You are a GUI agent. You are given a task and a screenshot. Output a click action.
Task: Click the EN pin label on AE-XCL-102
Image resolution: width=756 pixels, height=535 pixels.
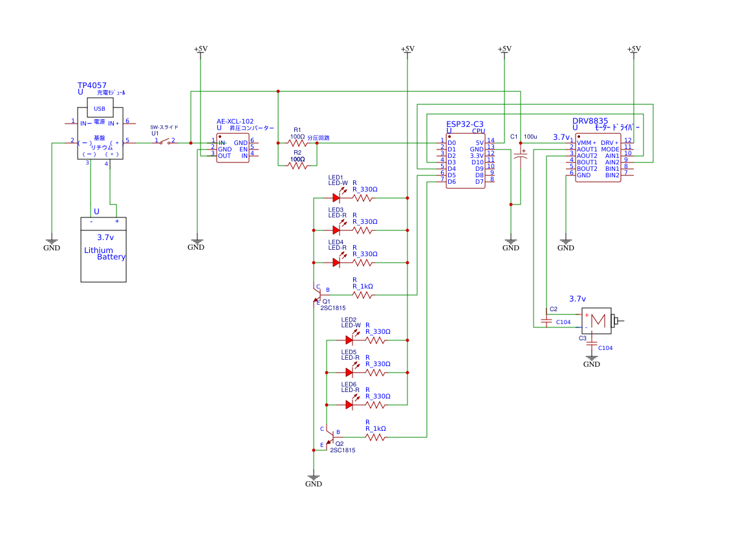tap(243, 149)
